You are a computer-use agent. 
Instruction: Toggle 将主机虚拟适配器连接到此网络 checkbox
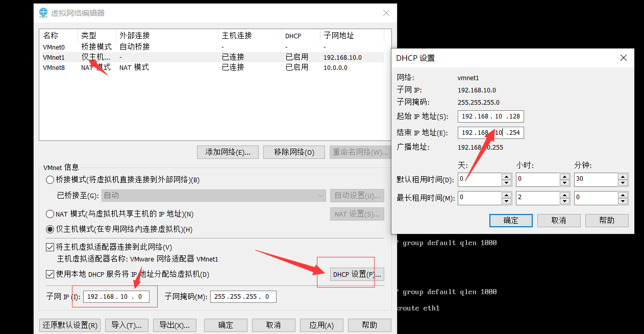click(x=50, y=247)
